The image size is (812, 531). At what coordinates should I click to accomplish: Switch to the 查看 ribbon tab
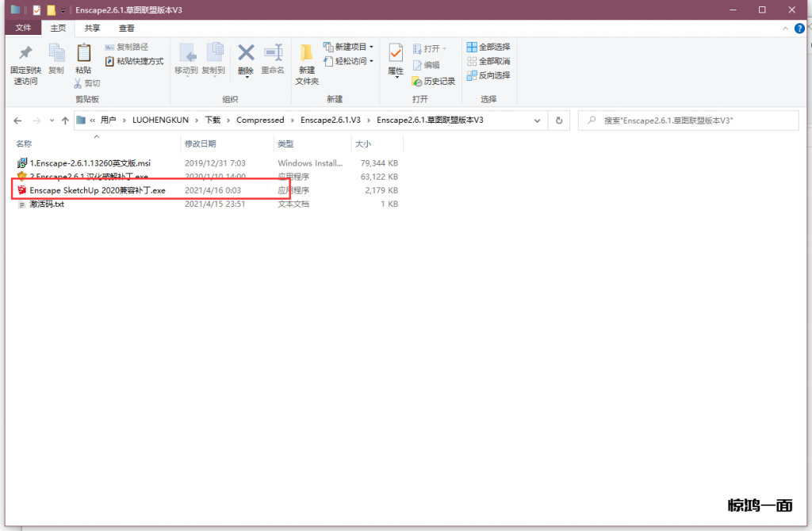click(x=126, y=28)
